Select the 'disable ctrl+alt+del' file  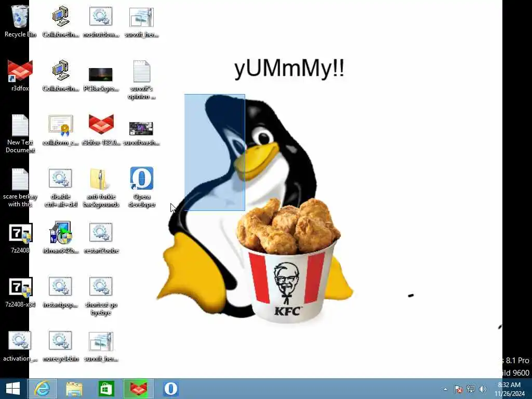[60, 188]
